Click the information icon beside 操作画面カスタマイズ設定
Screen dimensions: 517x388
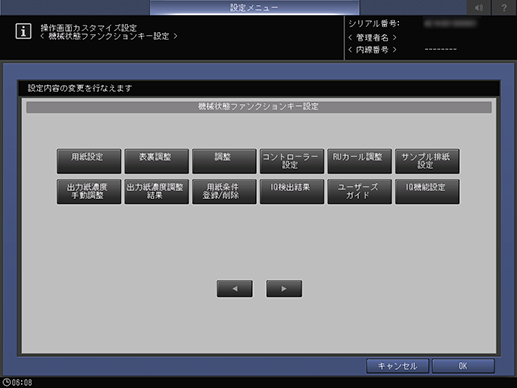pos(23,31)
